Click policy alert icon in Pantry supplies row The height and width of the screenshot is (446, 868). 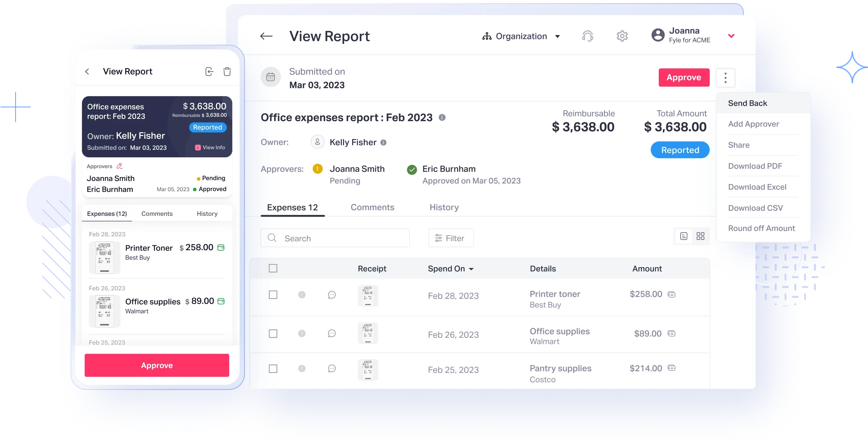[x=302, y=369]
